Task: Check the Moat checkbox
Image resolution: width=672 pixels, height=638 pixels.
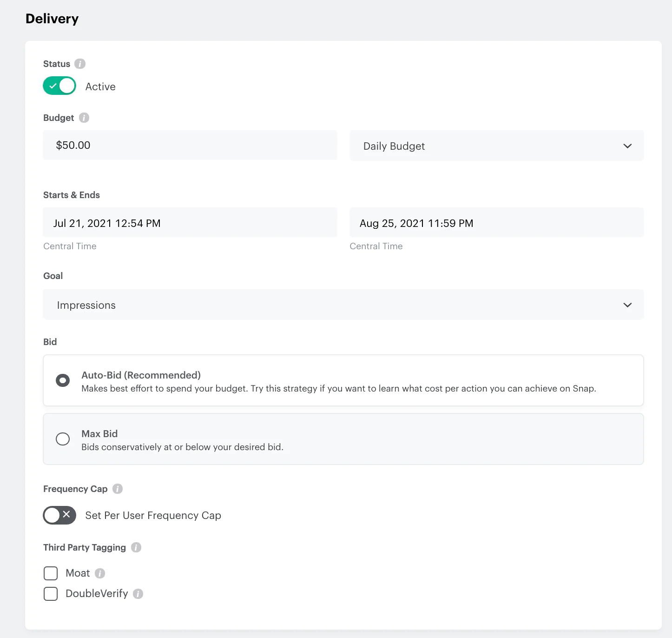Action: (51, 573)
